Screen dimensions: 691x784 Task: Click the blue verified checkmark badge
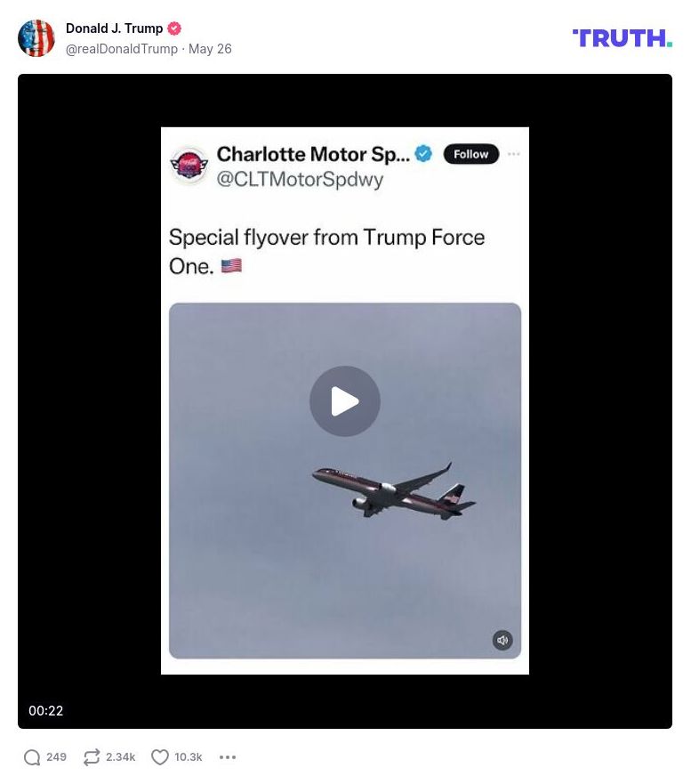click(x=423, y=154)
